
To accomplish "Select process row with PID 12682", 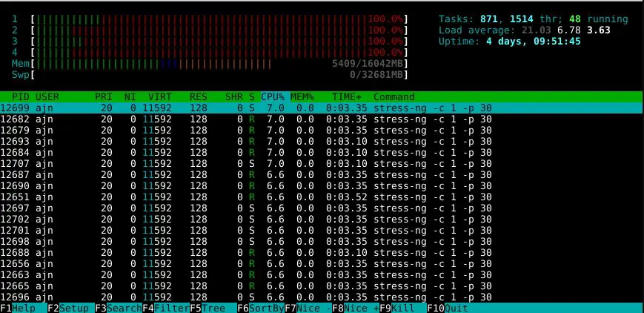I will point(321,119).
